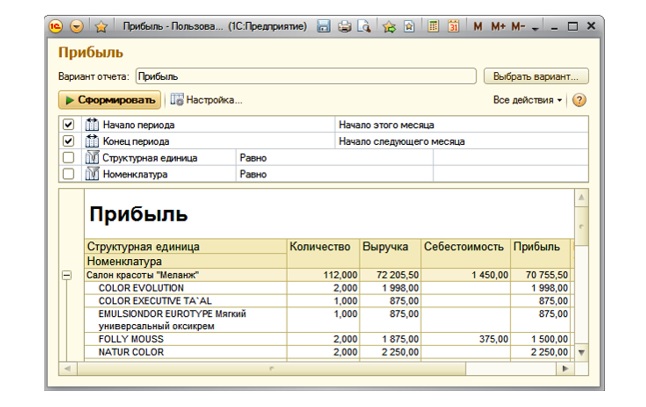Click the report's vertical scrollbar down arrow
The height and width of the screenshot is (407, 646).
tap(582, 353)
